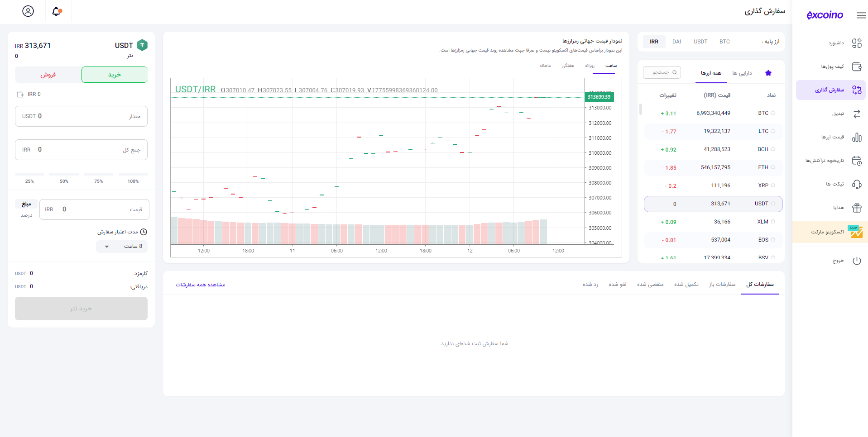Focus the price (قیمت) IRR field
This screenshot has width=868, height=437.
coord(94,209)
